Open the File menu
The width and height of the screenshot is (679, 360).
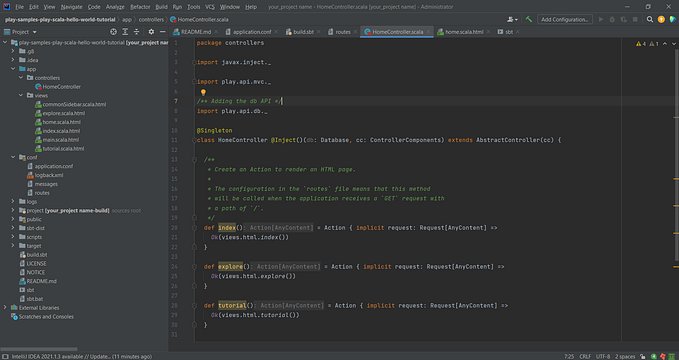point(19,7)
